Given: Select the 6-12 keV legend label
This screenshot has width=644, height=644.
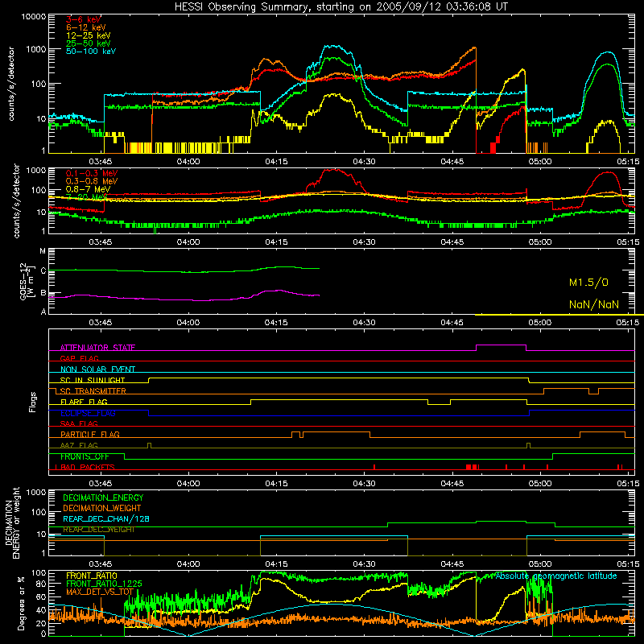Looking at the screenshot, I should [x=86, y=27].
